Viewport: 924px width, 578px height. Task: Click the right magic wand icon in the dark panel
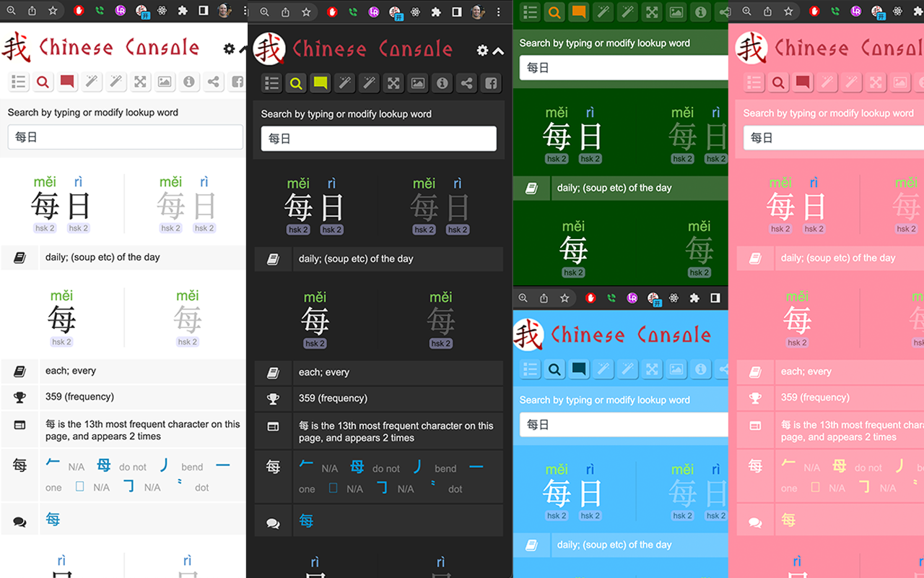pos(369,84)
